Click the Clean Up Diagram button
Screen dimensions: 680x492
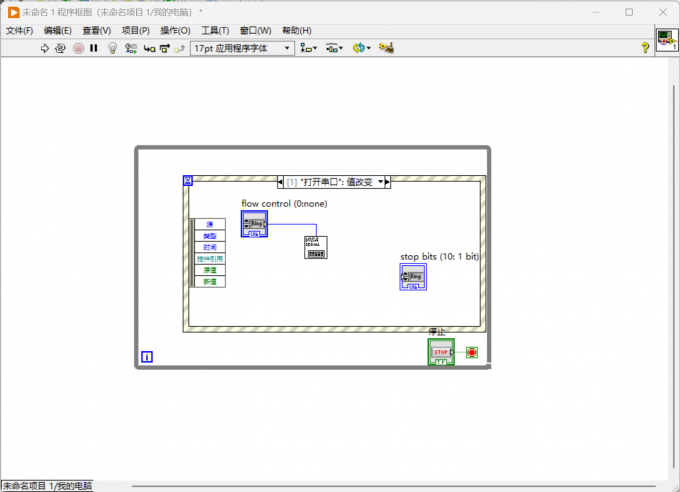386,48
